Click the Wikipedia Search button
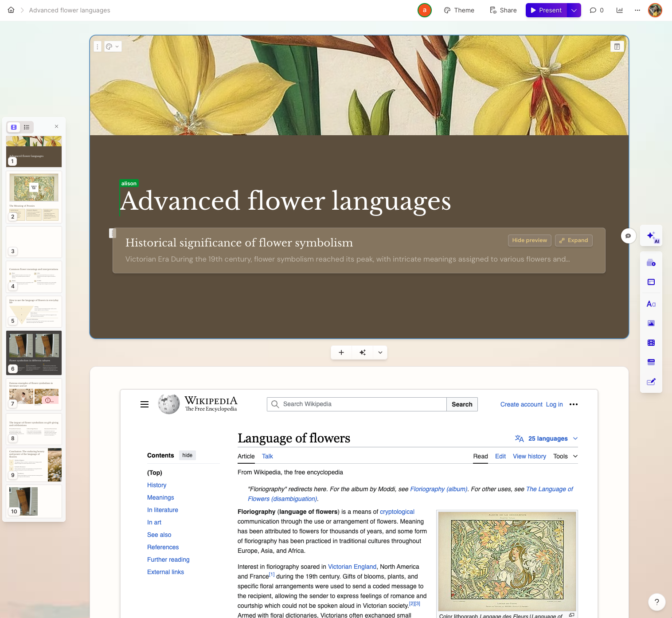 point(462,404)
